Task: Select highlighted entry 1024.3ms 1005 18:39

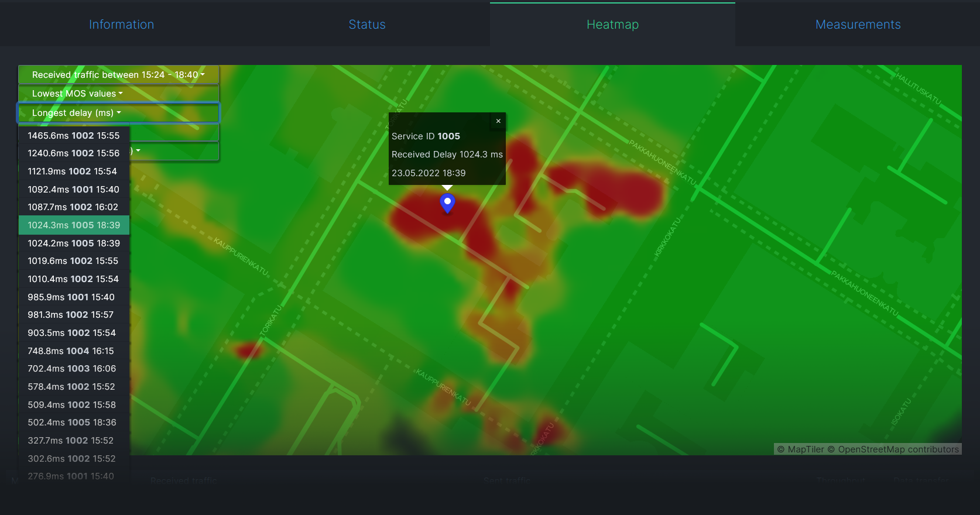Action: tap(74, 225)
